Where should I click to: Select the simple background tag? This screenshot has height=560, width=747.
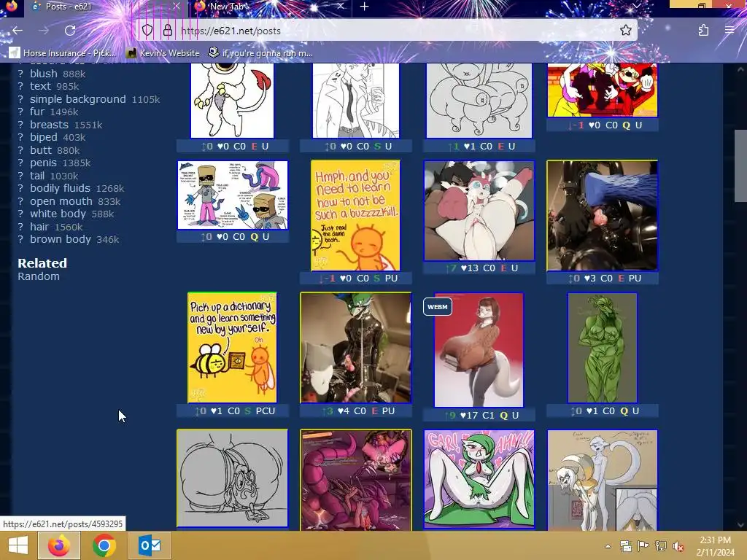[77, 99]
